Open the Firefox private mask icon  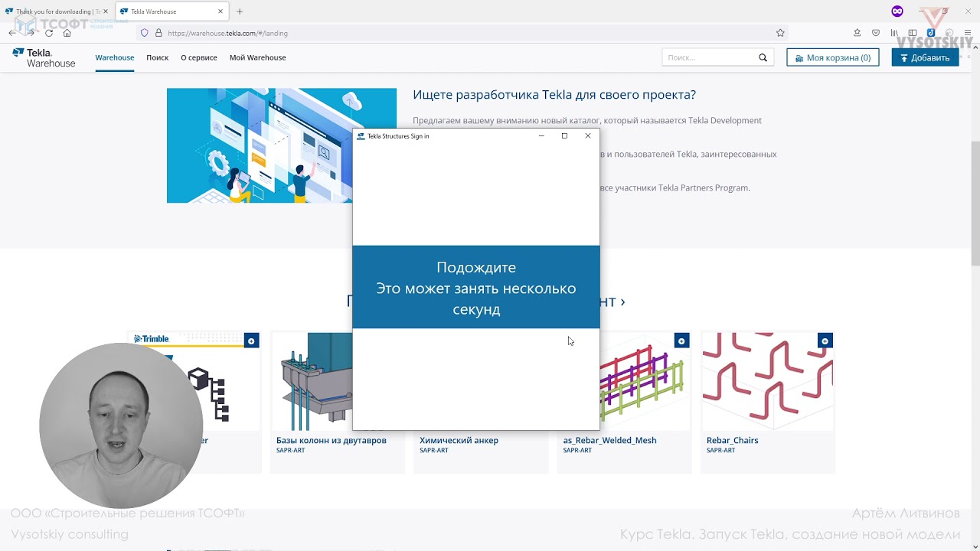pos(897,11)
